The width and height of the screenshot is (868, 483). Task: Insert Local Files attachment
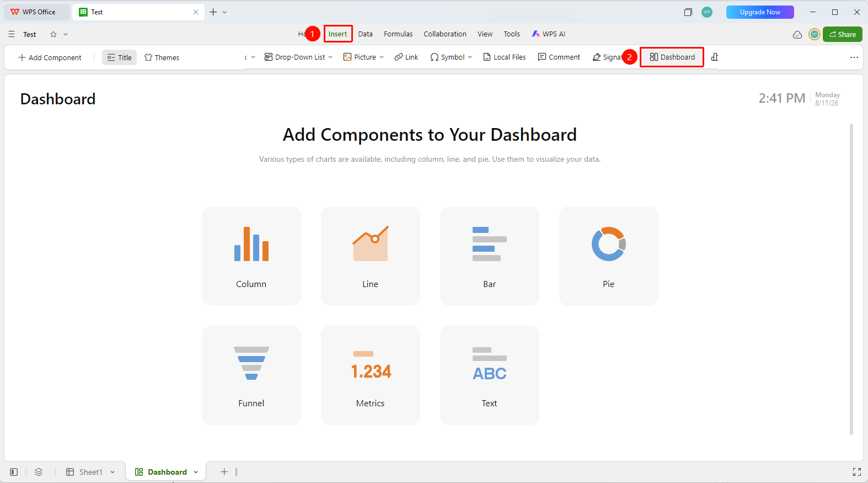pos(505,57)
